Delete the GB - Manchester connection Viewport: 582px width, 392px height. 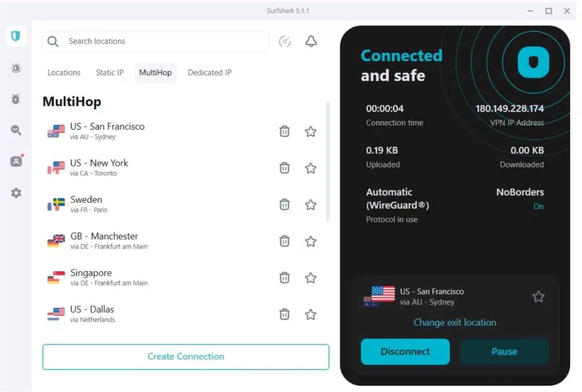(x=285, y=241)
